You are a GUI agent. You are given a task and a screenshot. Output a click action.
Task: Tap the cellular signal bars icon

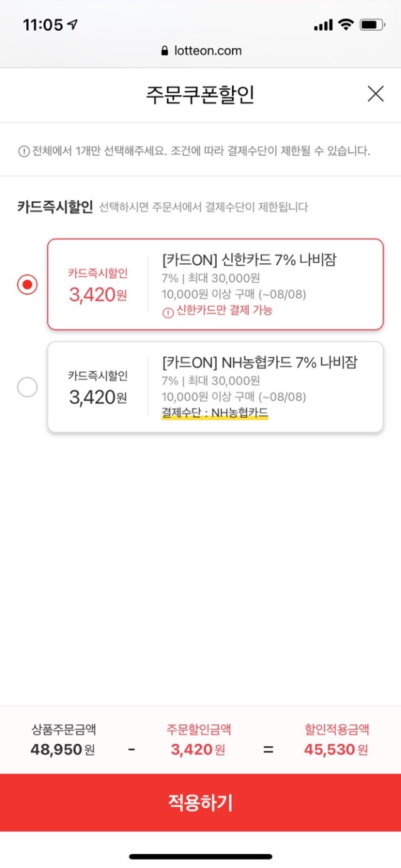(323, 26)
